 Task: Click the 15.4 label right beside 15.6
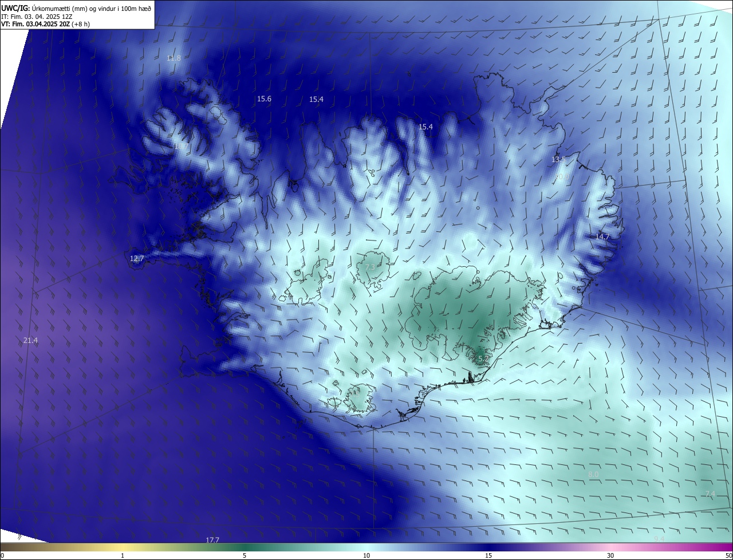point(316,100)
